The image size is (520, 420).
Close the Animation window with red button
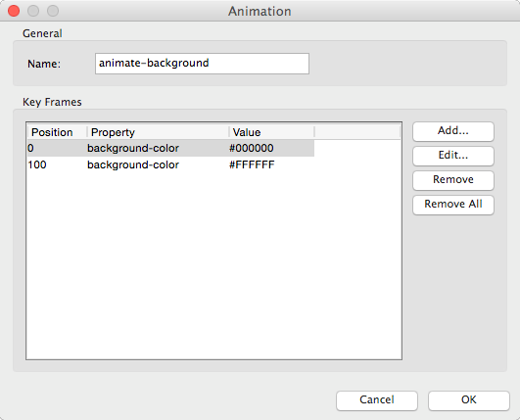click(14, 11)
